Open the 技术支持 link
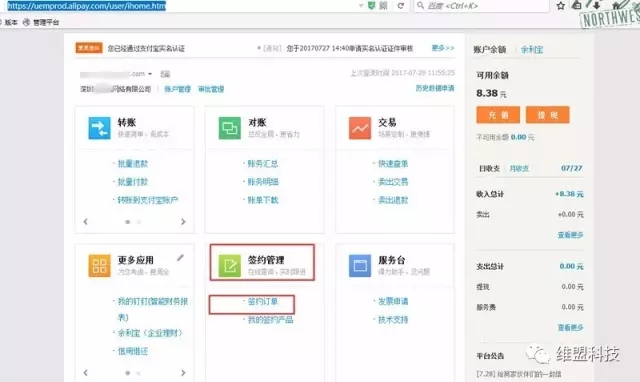 (393, 320)
